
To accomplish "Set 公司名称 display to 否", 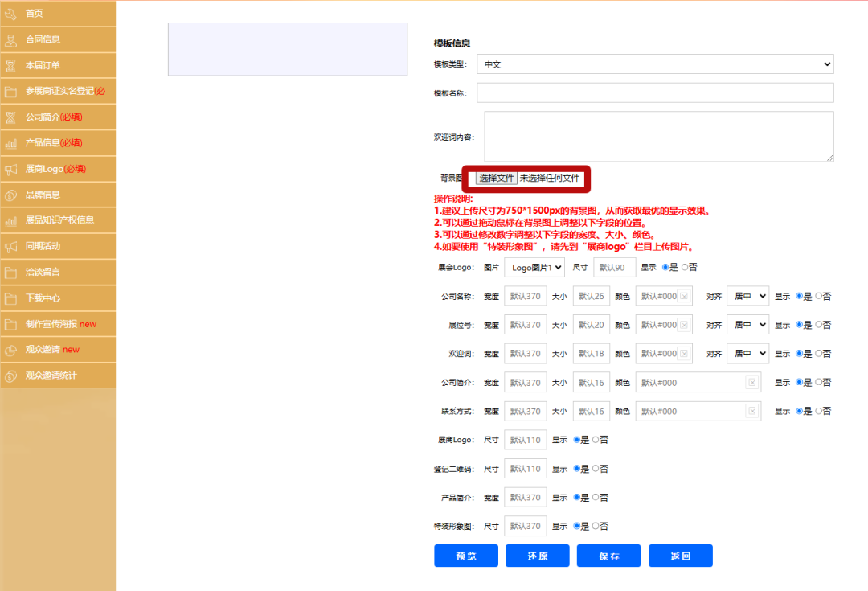I will (819, 297).
